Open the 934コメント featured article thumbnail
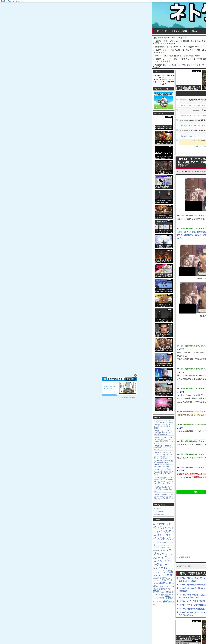 click(188, 80)
